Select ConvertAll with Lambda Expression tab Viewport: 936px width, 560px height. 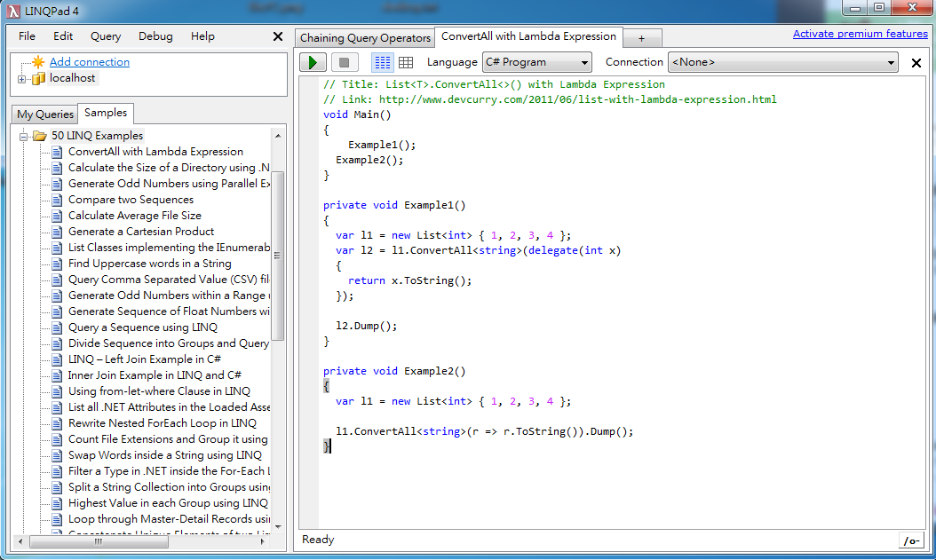(528, 36)
